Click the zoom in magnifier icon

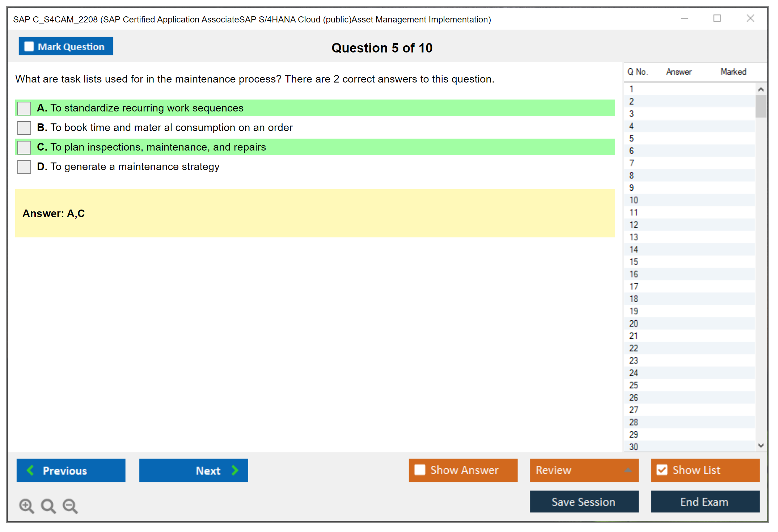click(x=26, y=506)
